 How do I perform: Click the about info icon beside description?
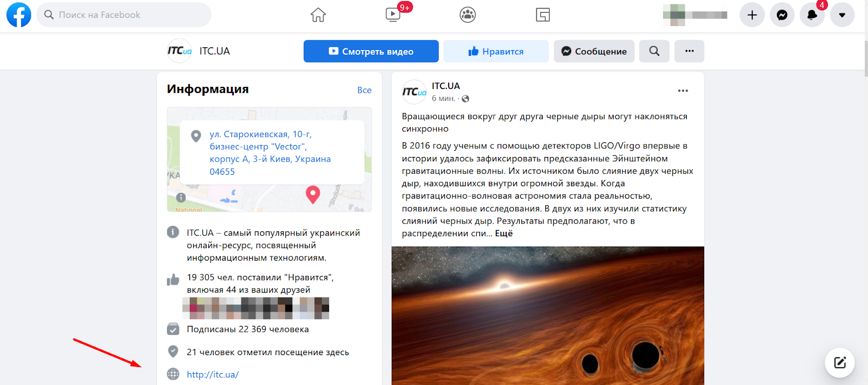point(173,232)
